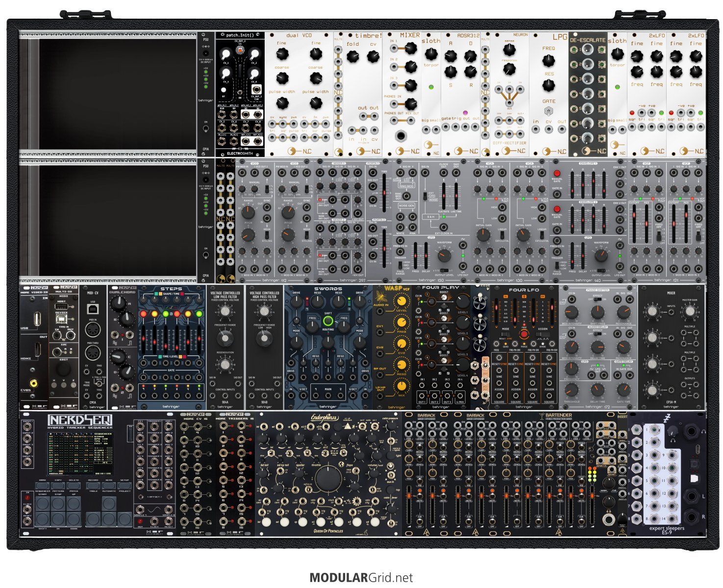Flip the GATE toggle switch on the LPG
Viewport: 723px width, 588px height.
click(x=548, y=110)
